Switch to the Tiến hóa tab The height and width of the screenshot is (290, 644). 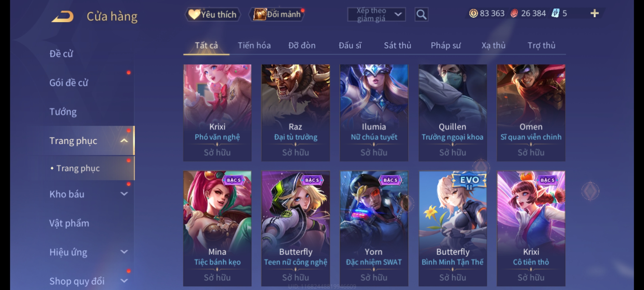254,45
